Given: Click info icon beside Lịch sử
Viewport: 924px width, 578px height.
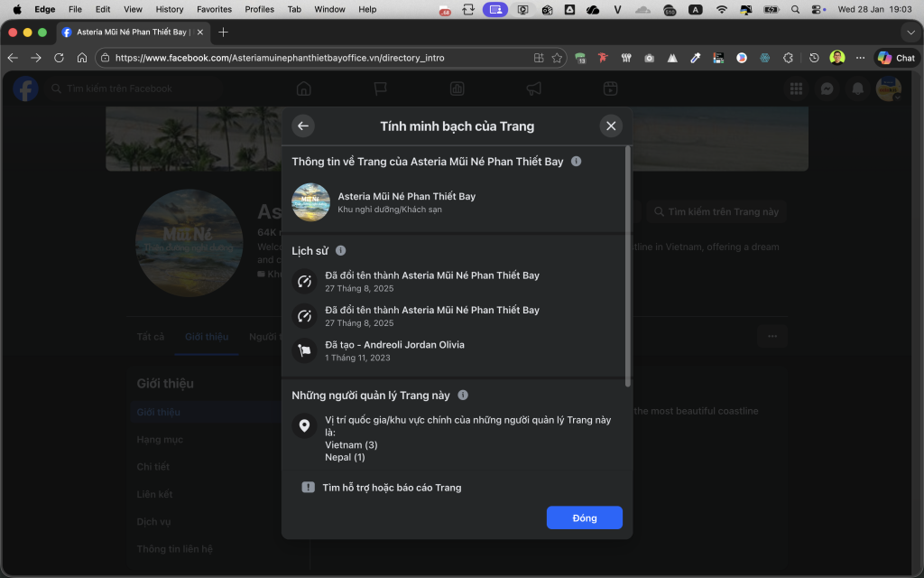Looking at the screenshot, I should coord(341,251).
